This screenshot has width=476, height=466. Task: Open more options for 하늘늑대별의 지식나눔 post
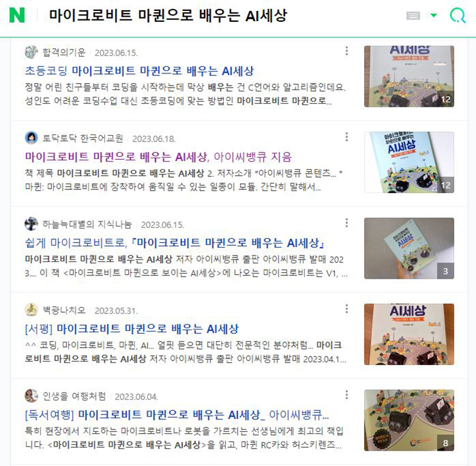(347, 223)
